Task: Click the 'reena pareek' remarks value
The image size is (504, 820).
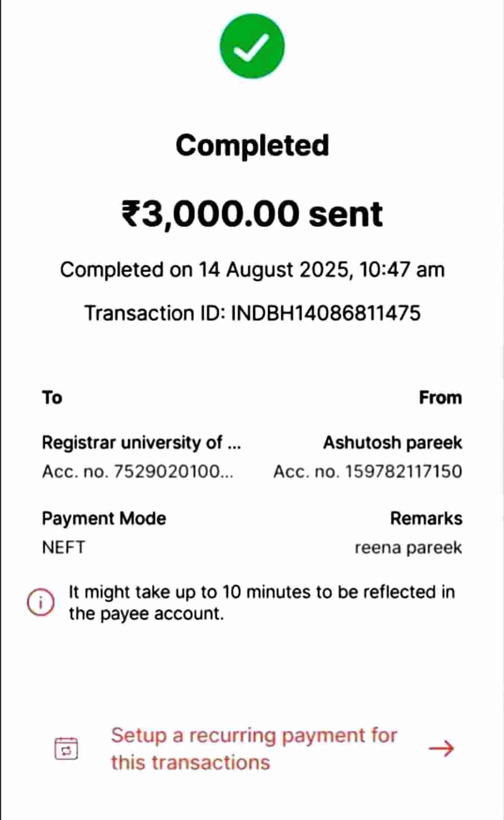Action: (408, 548)
